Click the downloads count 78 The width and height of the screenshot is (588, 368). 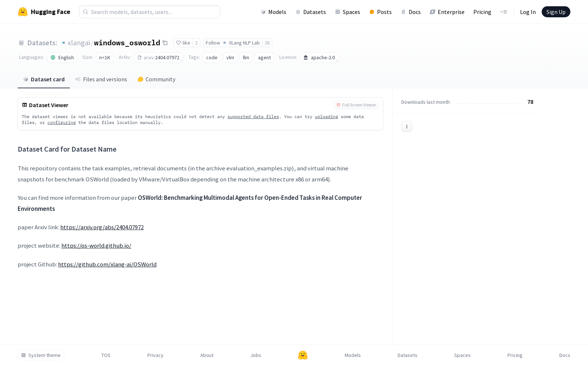pyautogui.click(x=530, y=102)
